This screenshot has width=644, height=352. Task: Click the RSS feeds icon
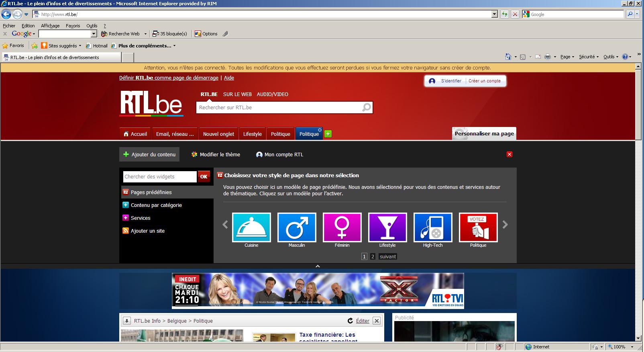tap(523, 57)
